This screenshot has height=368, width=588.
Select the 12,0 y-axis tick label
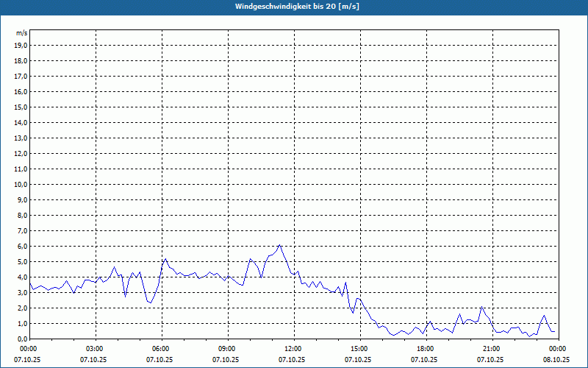pyautogui.click(x=21, y=153)
